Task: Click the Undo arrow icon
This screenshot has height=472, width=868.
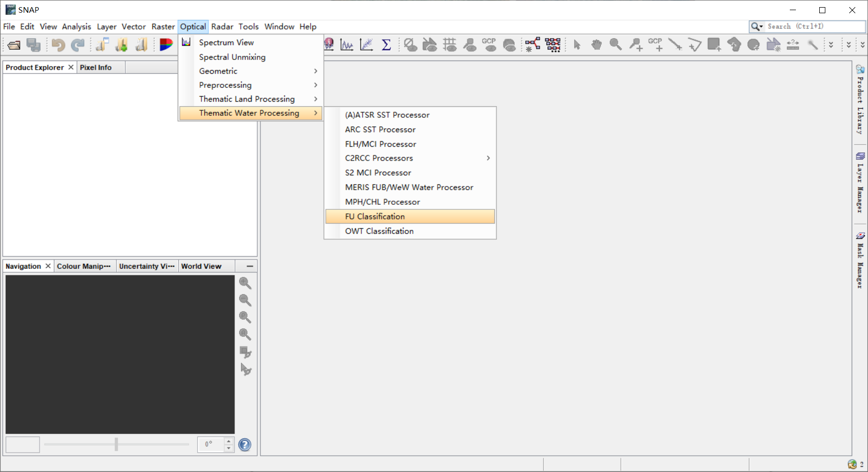Action: (58, 45)
